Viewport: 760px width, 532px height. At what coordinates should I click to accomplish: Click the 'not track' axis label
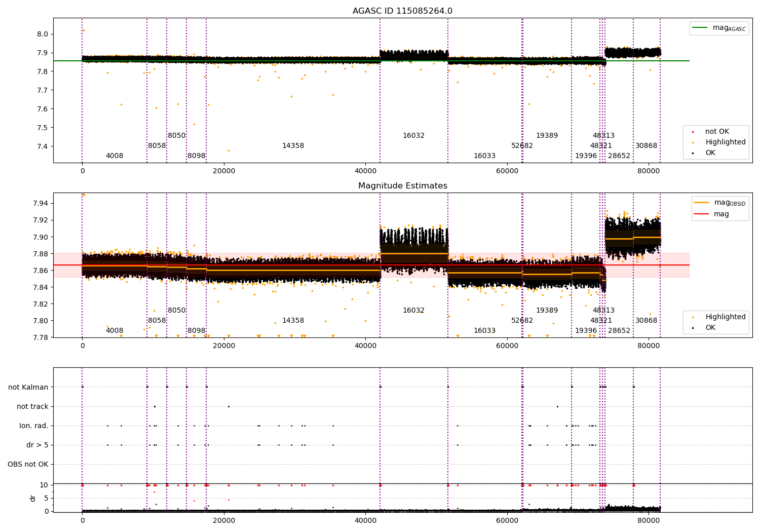32,406
